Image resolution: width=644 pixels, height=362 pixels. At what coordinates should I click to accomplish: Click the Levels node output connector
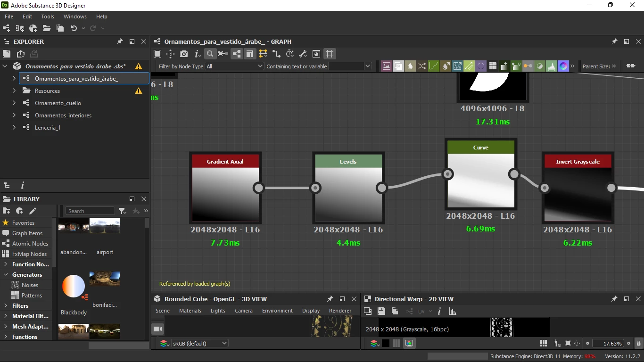point(381,188)
